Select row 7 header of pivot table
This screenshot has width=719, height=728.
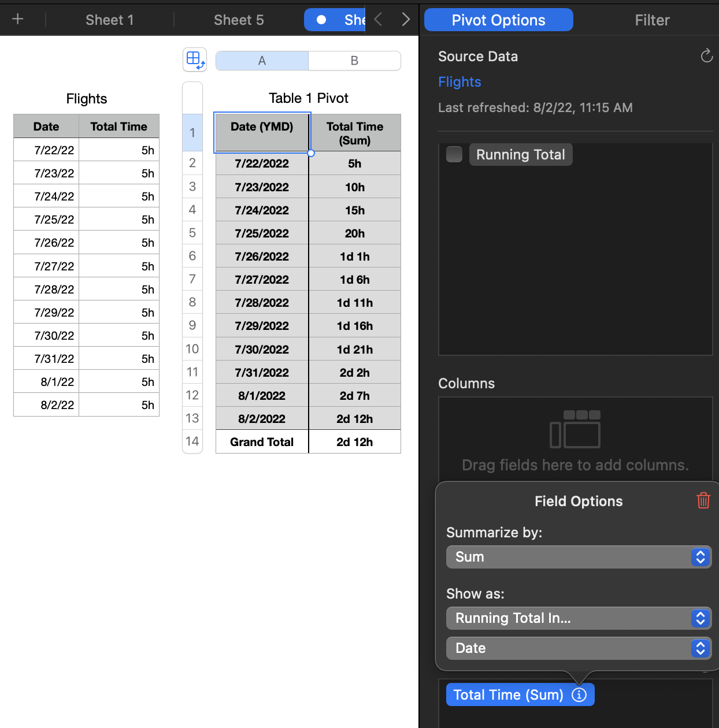pos(192,279)
